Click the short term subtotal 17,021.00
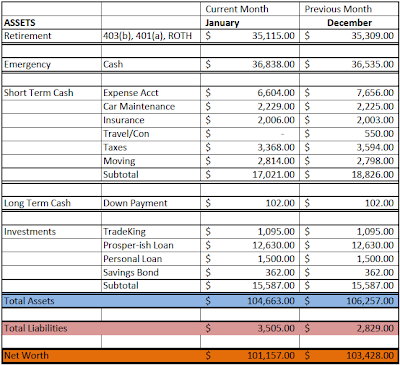The height and width of the screenshot is (365, 400). point(273,174)
